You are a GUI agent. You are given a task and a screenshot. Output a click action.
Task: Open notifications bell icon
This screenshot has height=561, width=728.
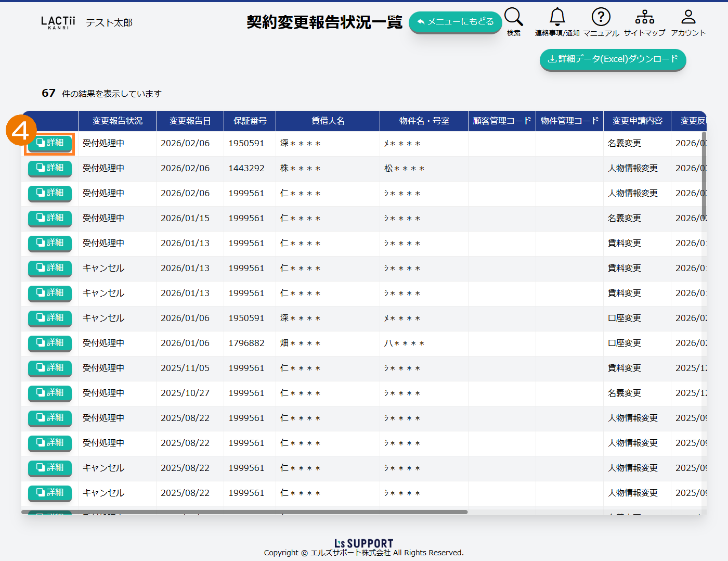point(557,17)
